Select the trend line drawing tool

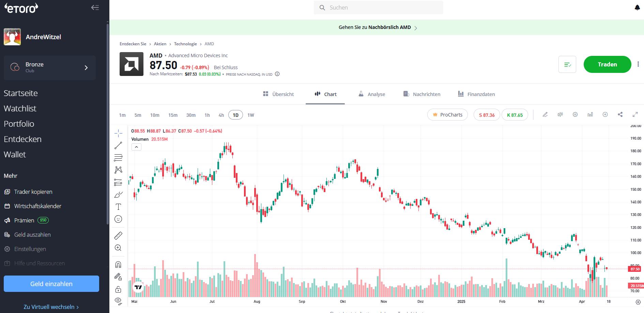click(x=118, y=145)
